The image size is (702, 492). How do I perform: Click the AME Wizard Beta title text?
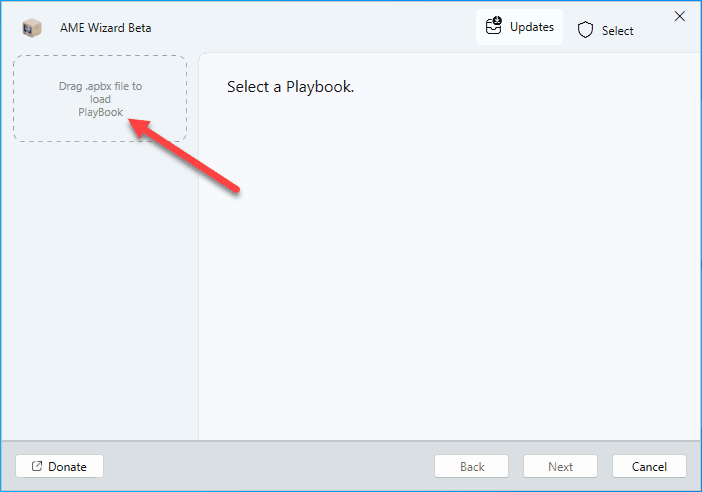tap(106, 28)
